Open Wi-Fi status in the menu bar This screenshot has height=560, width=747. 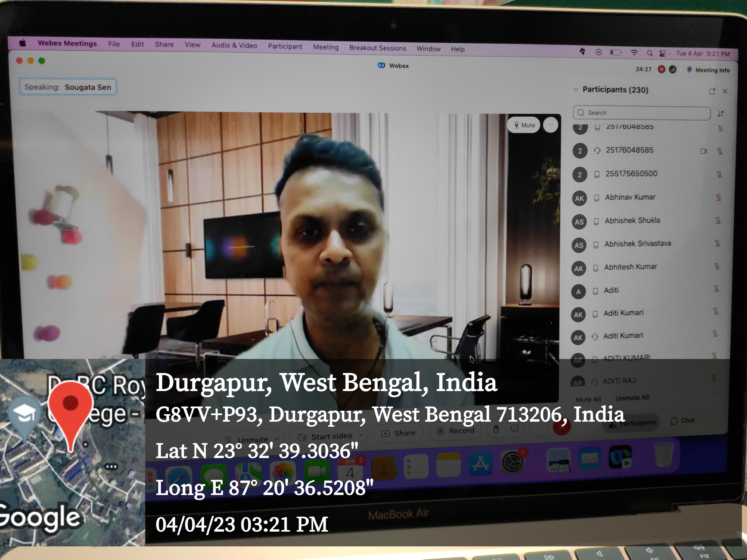634,52
